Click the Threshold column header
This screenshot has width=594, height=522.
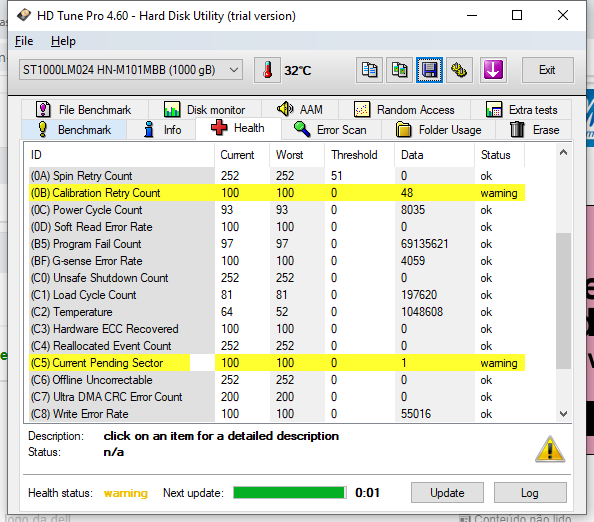point(360,155)
